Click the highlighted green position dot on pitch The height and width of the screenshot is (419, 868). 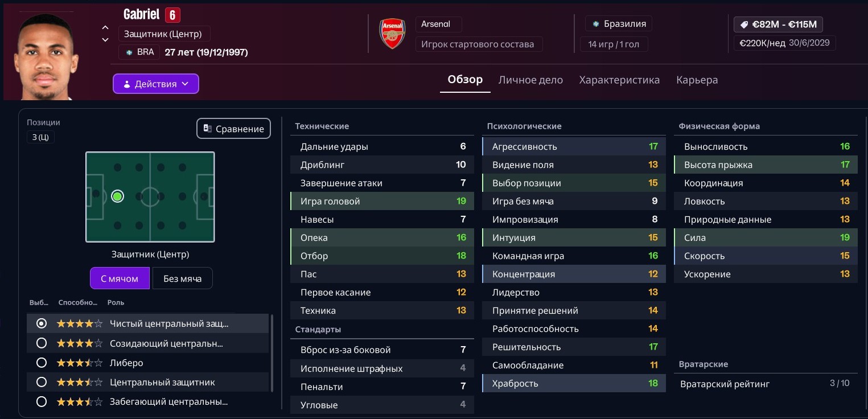118,196
